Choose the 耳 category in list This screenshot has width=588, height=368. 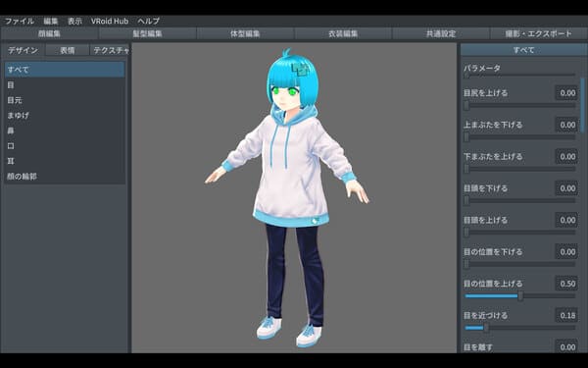pyautogui.click(x=65, y=161)
